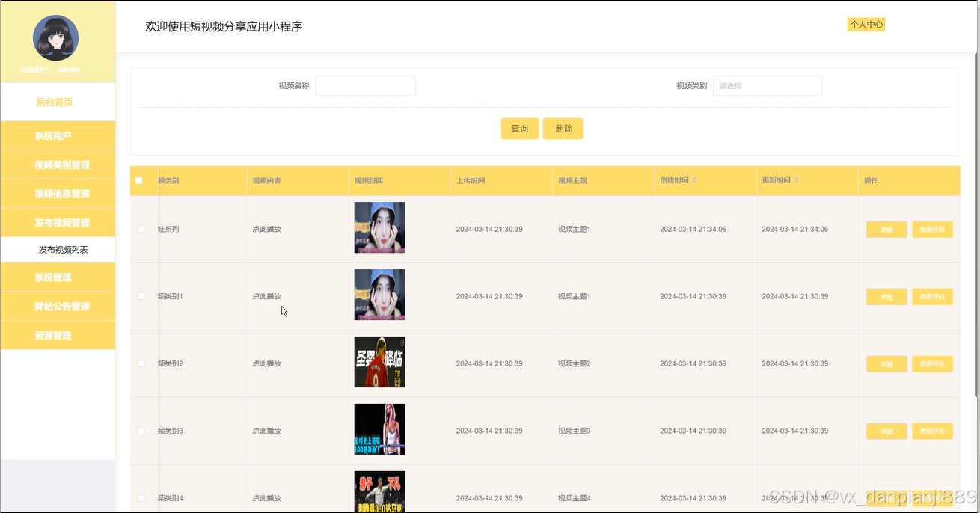980x513 pixels.
Task: Click the 欢迎使用短视频分享应用小程序 title
Action: pyautogui.click(x=224, y=26)
